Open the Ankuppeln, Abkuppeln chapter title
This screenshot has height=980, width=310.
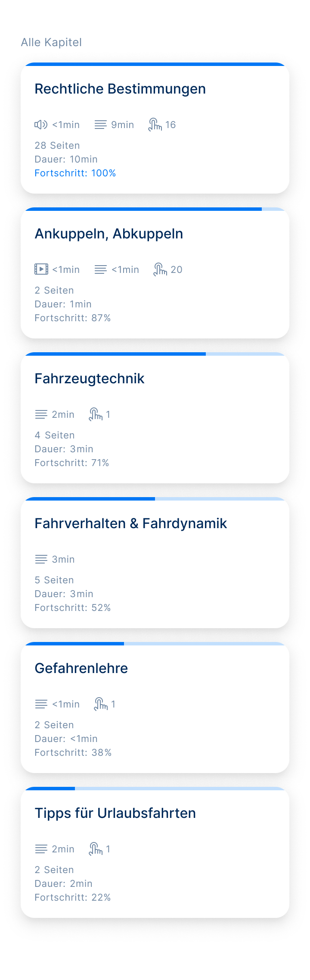(109, 234)
